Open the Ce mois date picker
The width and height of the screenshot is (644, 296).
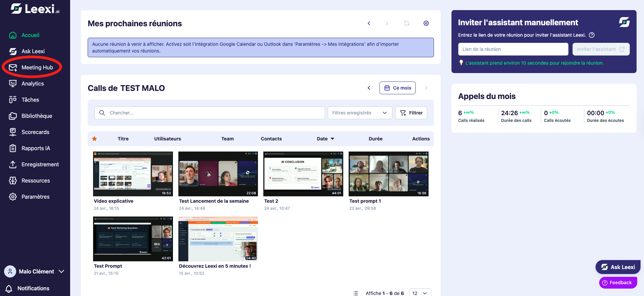(398, 88)
